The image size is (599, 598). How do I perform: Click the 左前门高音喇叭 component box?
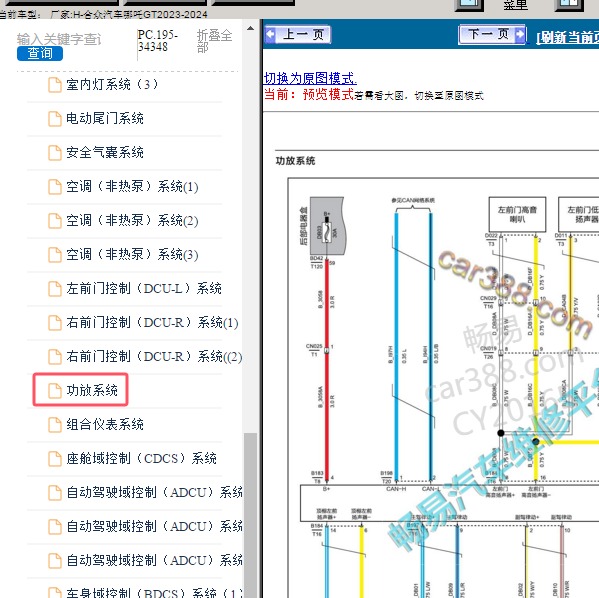[x=517, y=214]
